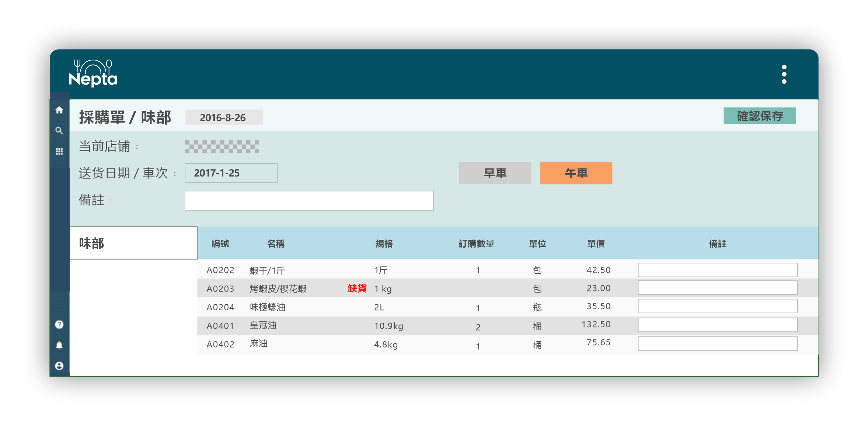Select the 早車 delivery option

pyautogui.click(x=495, y=173)
